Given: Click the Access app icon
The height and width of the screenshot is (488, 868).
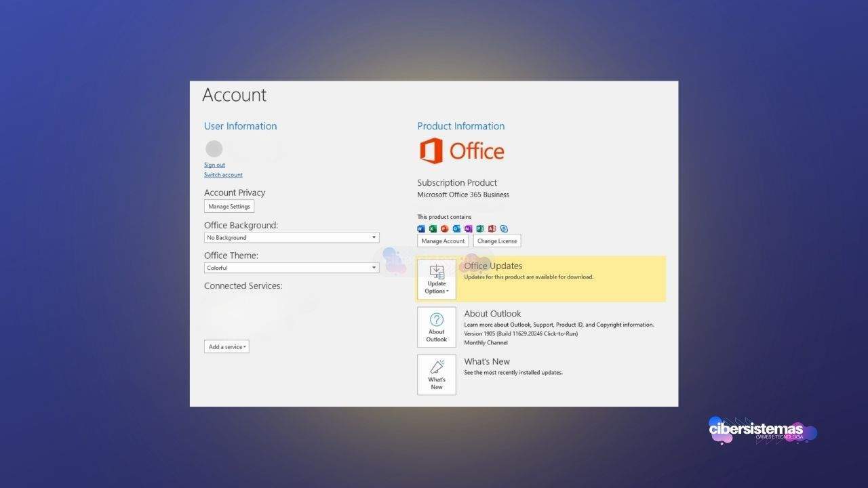Looking at the screenshot, I should click(492, 228).
